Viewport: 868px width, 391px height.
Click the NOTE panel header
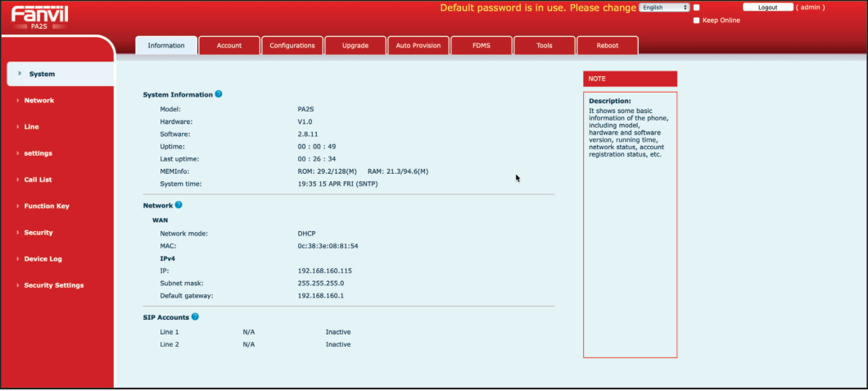(630, 79)
